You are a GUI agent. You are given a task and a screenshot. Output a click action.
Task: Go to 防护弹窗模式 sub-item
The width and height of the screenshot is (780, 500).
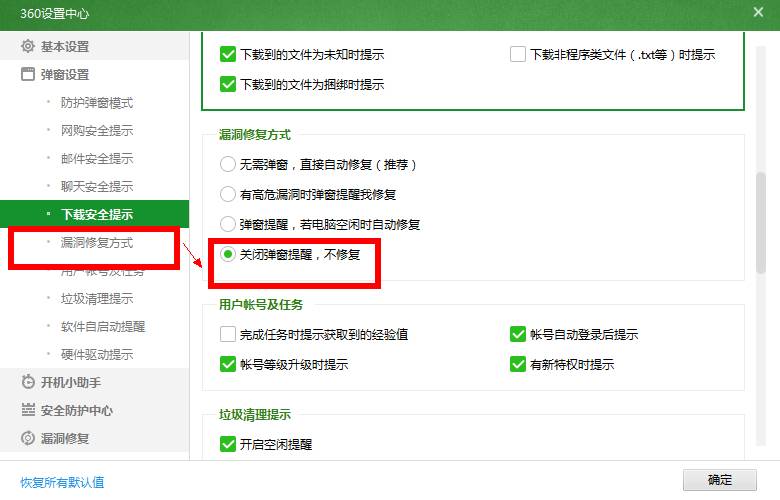[97, 102]
